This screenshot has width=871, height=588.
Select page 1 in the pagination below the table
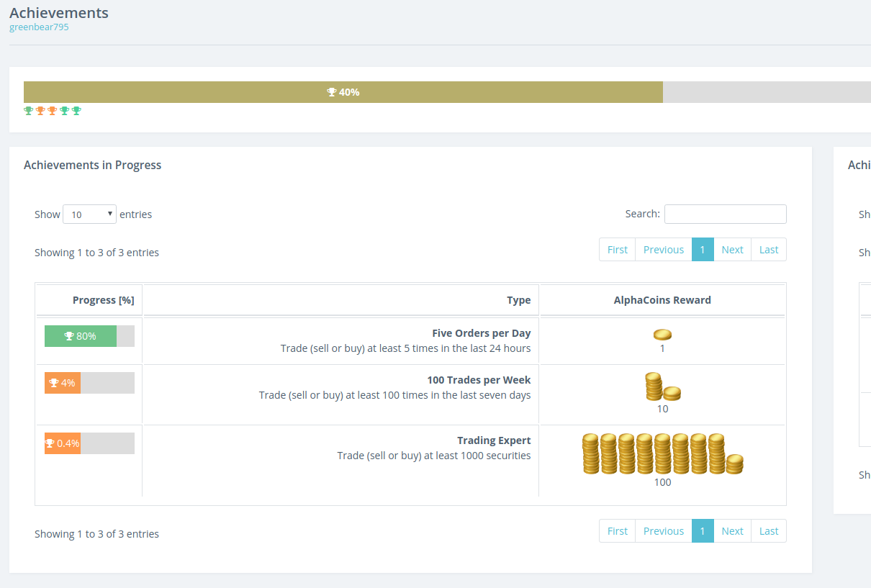(703, 531)
